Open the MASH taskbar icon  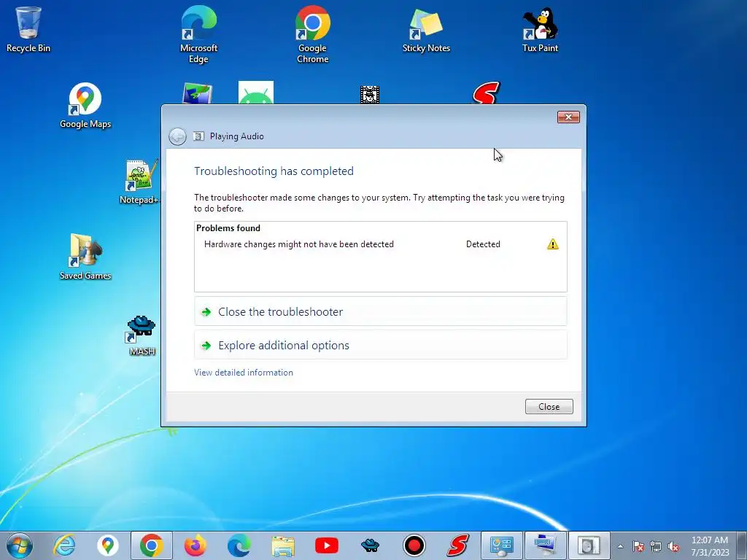[370, 545]
